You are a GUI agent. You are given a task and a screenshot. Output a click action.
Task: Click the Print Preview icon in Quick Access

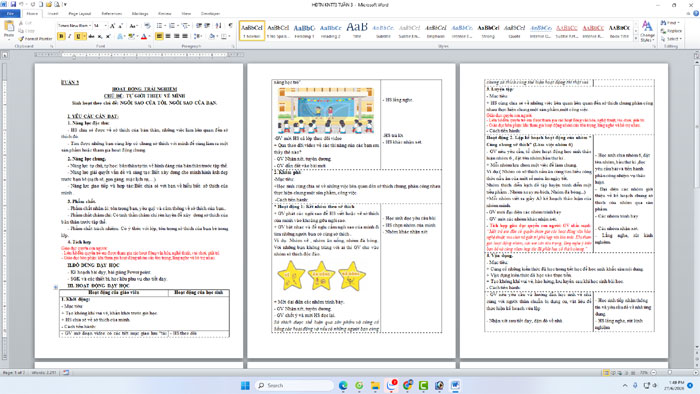click(57, 4)
